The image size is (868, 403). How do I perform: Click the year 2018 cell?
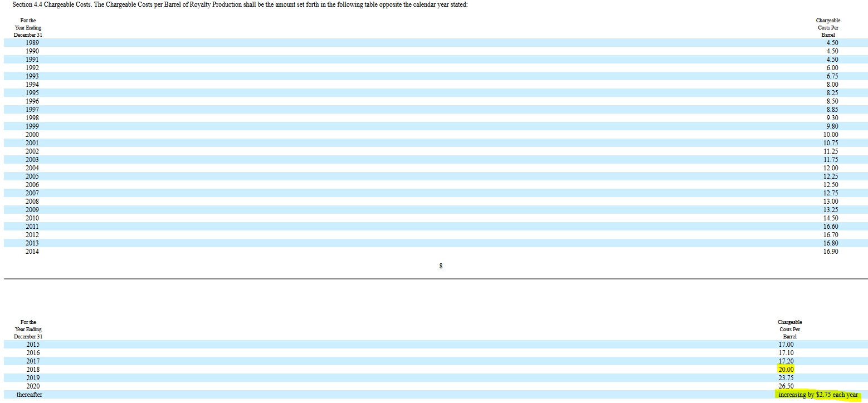pos(32,369)
